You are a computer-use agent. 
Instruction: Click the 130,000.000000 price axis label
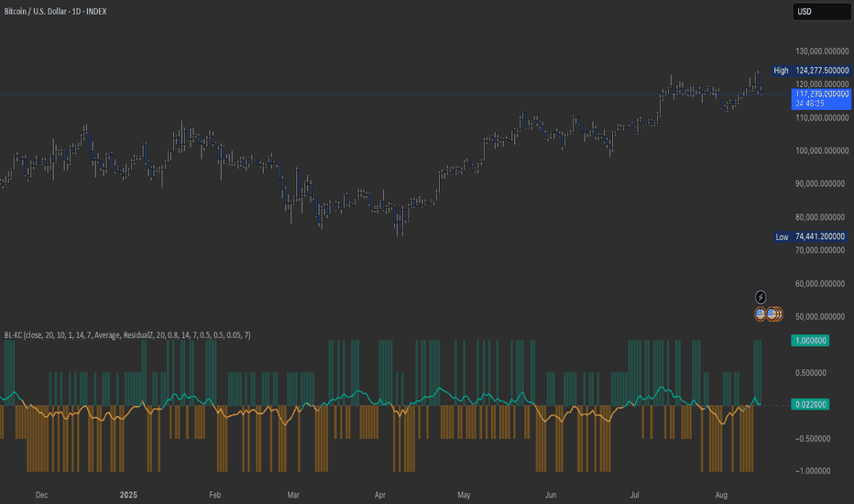tap(822, 51)
